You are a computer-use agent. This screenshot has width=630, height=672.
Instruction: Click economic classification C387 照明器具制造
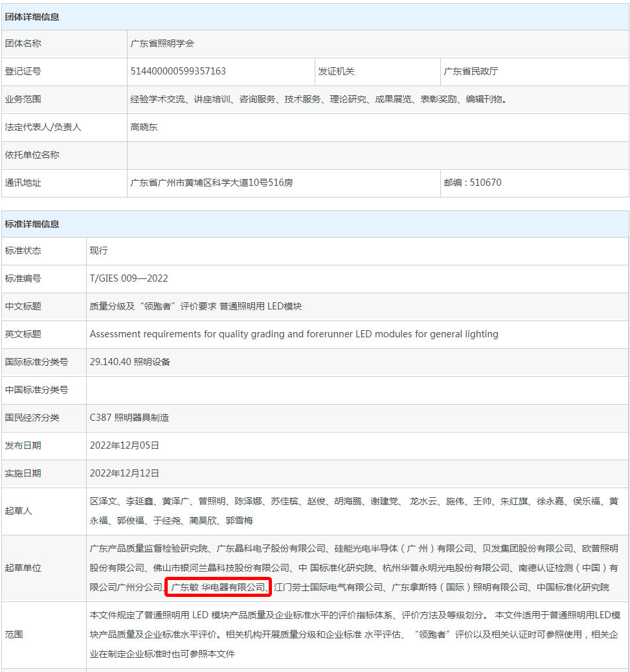(129, 418)
